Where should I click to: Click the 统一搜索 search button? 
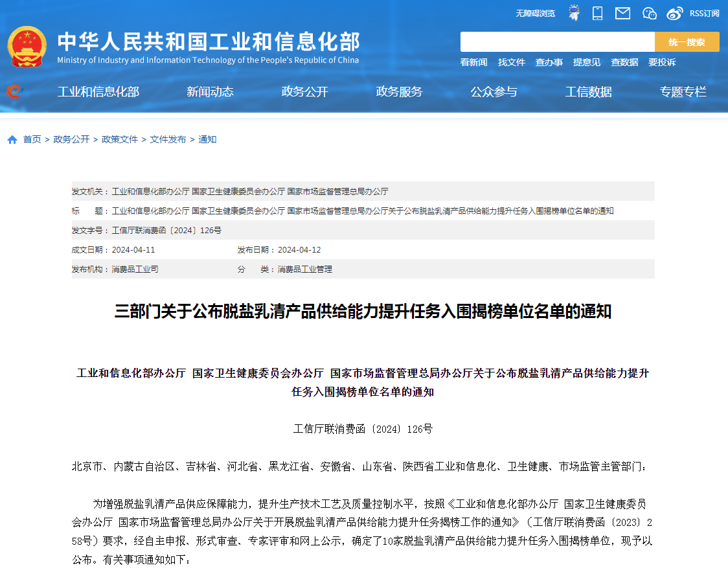(x=687, y=42)
